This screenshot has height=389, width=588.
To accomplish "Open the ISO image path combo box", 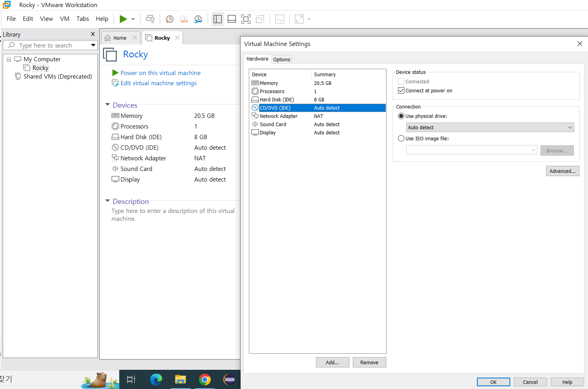I will pyautogui.click(x=471, y=150).
